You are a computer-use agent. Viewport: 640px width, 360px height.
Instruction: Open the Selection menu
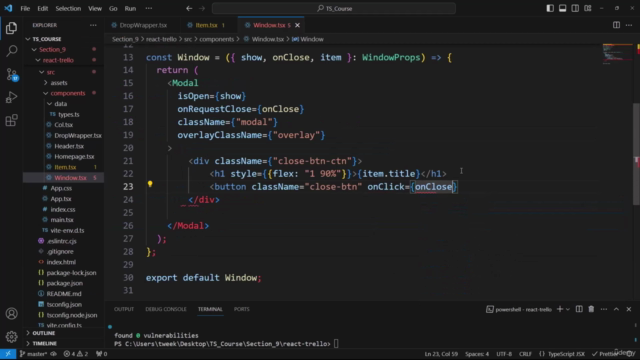[x=68, y=8]
